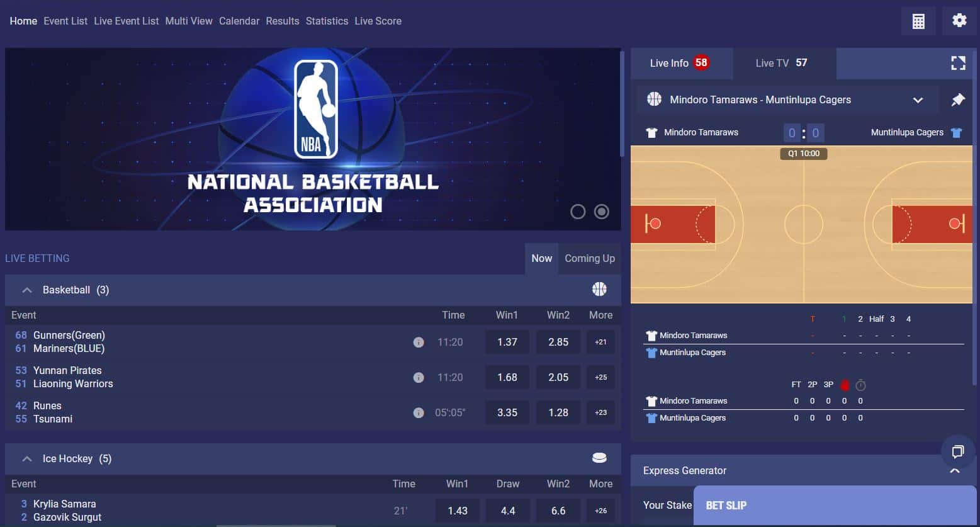Click the basketball sport icon in Basketball header
The image size is (980, 527).
coord(599,289)
